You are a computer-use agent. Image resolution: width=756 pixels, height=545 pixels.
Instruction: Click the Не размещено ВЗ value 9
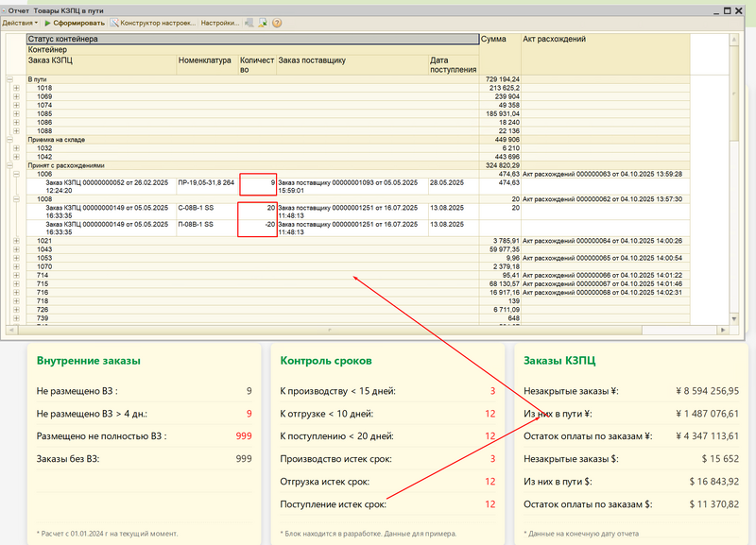point(249,391)
